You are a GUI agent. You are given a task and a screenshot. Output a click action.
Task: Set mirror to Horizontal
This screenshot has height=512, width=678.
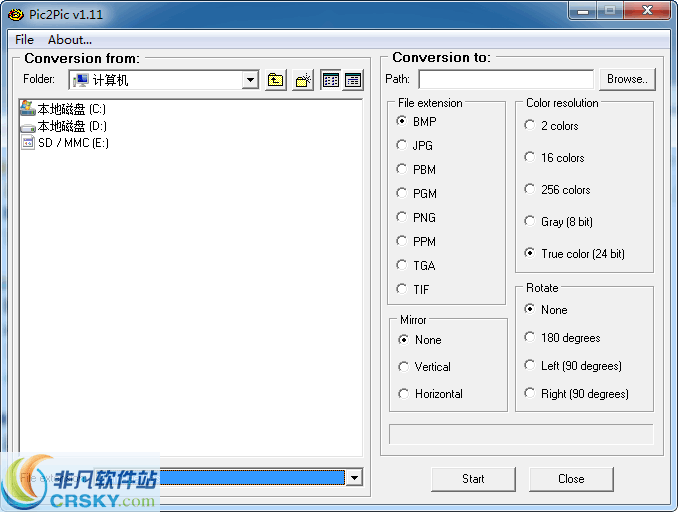(x=404, y=393)
